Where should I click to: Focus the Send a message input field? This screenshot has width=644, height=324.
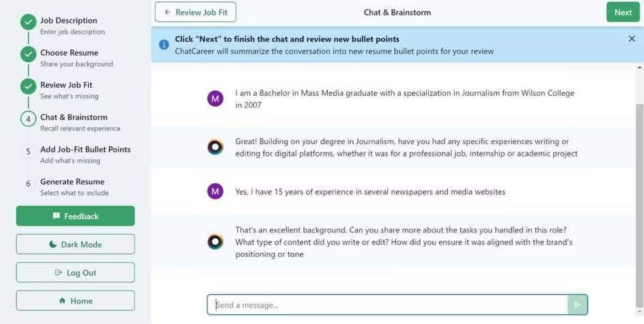coord(387,305)
